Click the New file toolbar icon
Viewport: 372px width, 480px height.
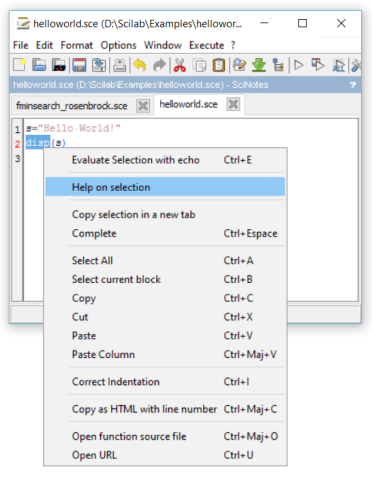[x=20, y=65]
